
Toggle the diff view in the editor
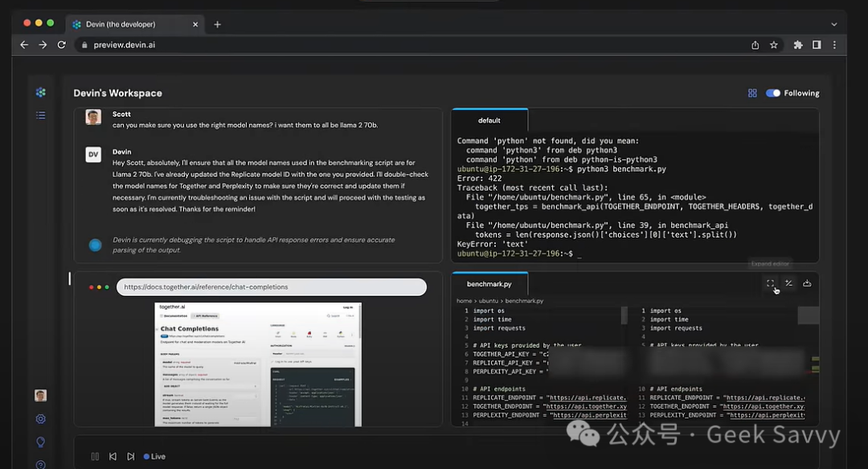(788, 283)
